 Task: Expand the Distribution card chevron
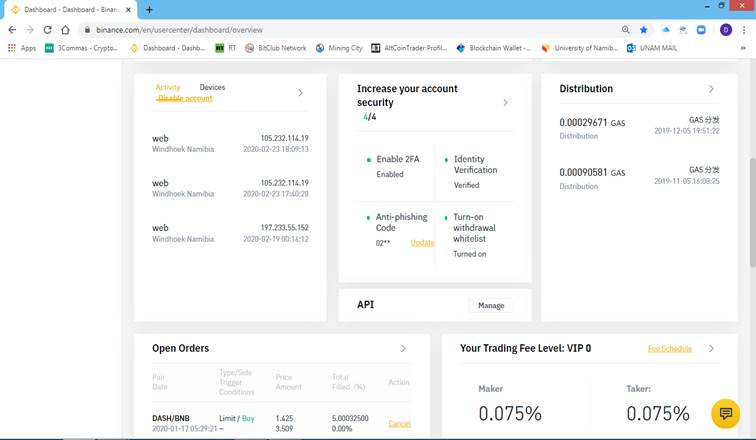coord(711,89)
